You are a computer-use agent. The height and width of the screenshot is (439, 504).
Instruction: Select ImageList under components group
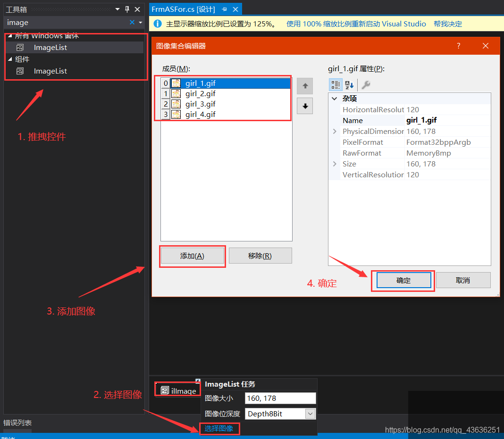[x=75, y=71]
